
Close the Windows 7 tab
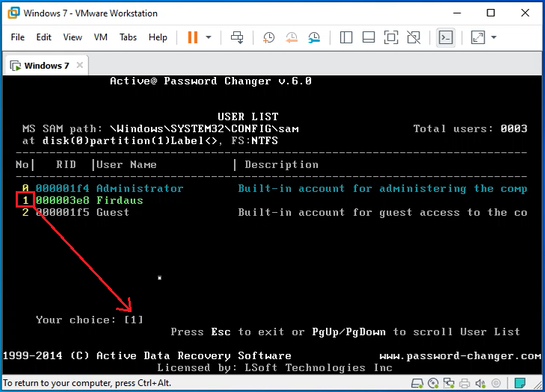(79, 65)
